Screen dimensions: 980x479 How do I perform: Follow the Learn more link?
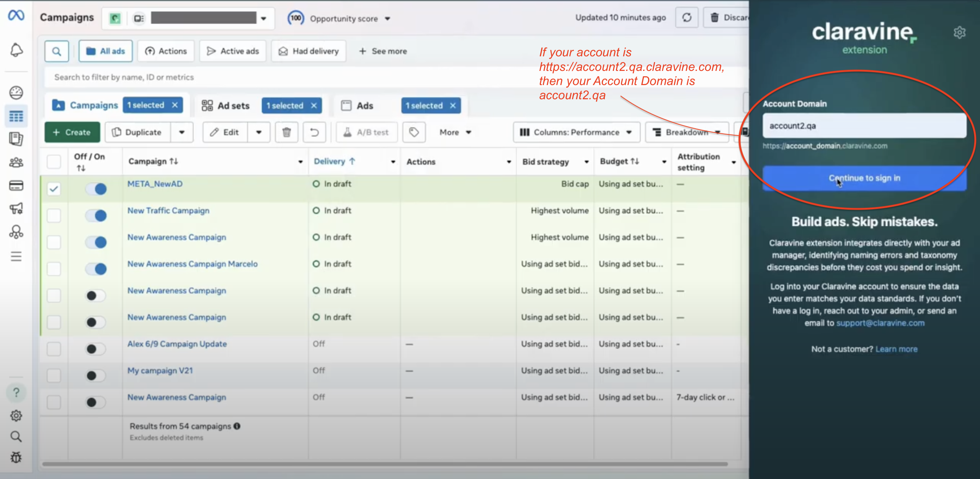coord(896,349)
